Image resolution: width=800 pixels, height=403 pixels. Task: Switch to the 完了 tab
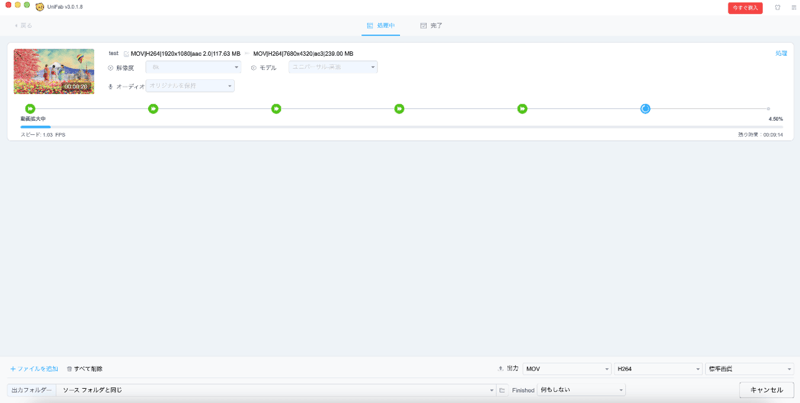click(432, 26)
